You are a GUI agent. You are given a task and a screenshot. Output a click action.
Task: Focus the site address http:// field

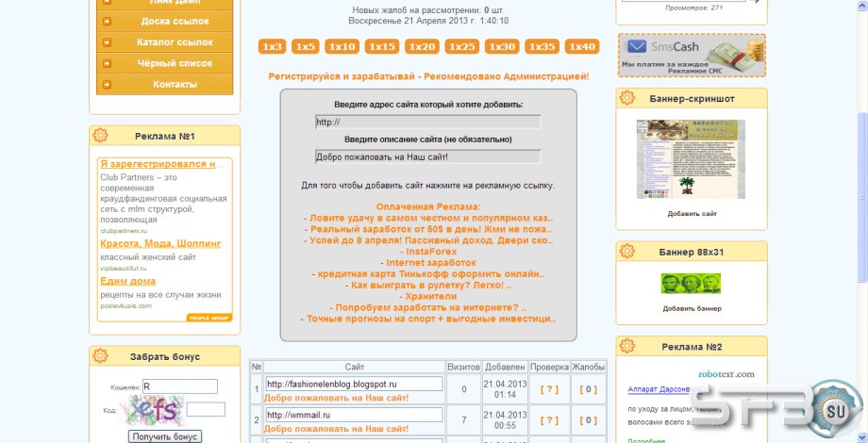[x=428, y=123]
